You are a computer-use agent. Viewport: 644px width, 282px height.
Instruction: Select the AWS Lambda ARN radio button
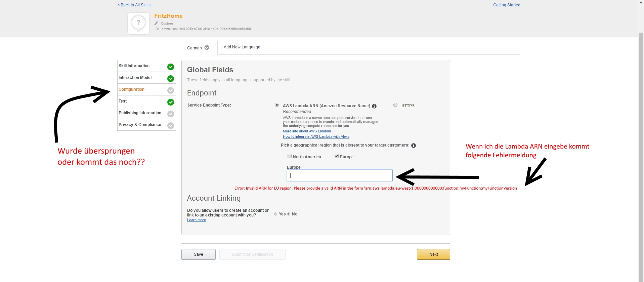277,105
